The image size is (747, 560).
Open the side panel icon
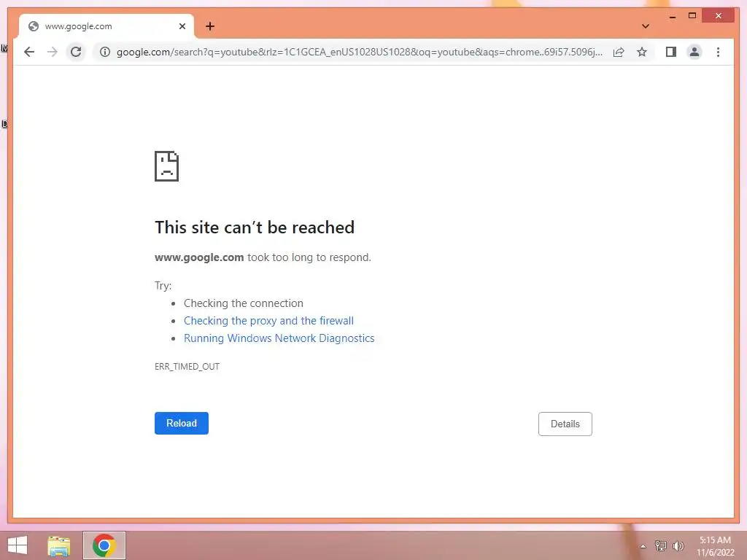(x=671, y=52)
